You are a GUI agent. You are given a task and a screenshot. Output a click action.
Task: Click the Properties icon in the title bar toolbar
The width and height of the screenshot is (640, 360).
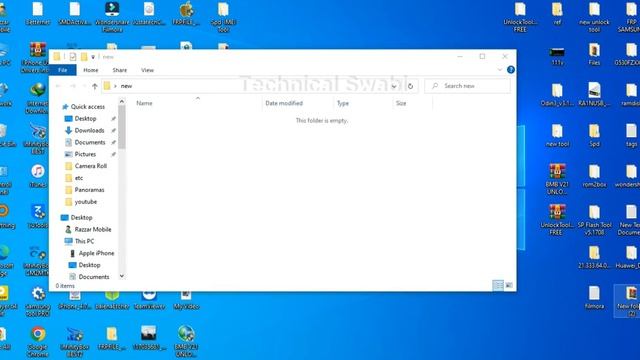click(73, 57)
